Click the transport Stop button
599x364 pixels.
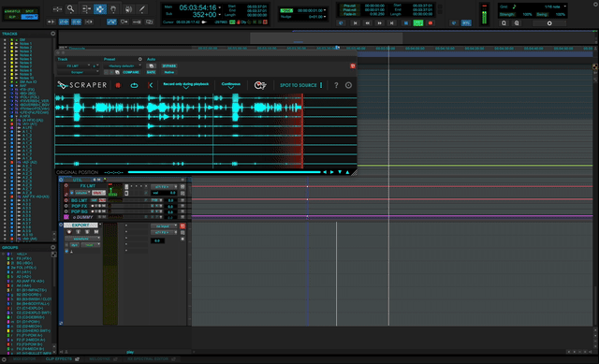click(405, 22)
